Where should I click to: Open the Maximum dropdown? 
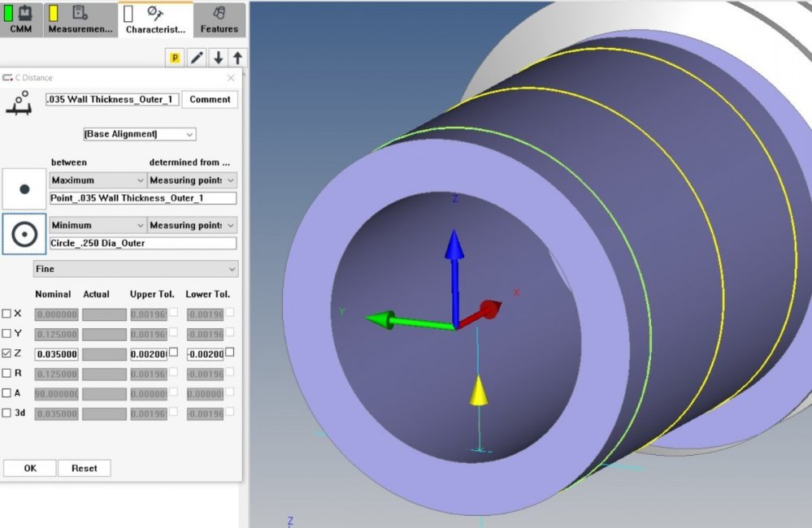pyautogui.click(x=96, y=180)
